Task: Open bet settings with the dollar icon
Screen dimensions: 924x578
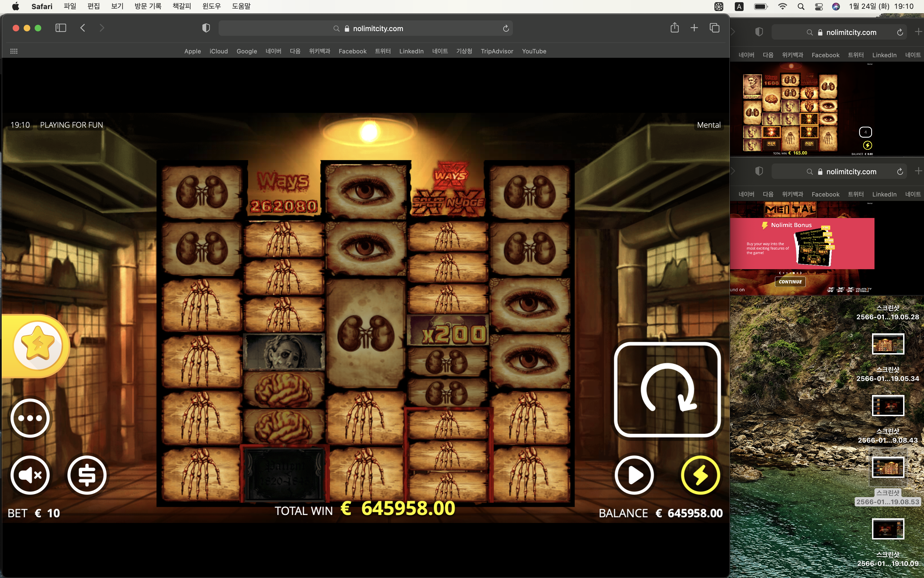Action: 87,475
